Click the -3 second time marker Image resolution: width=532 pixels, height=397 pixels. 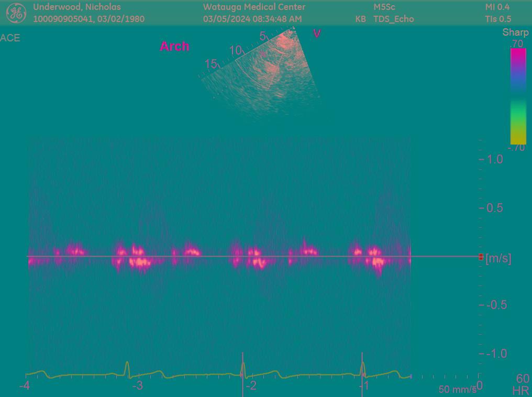[x=137, y=386]
